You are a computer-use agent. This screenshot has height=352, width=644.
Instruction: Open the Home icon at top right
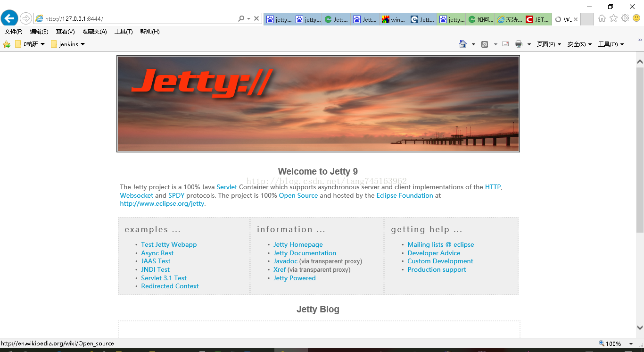(x=602, y=18)
